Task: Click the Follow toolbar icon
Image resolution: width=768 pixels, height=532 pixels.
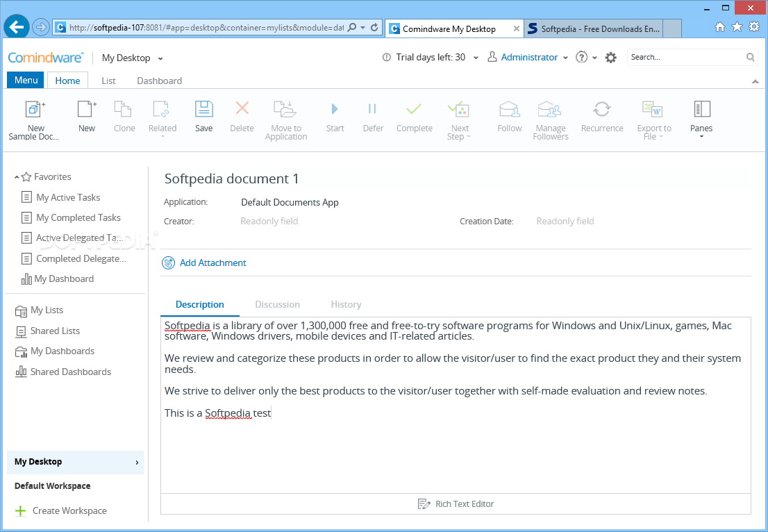Action: (510, 109)
